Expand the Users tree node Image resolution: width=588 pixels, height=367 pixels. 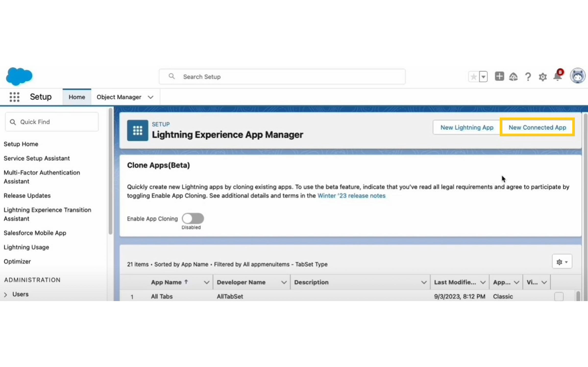6,295
